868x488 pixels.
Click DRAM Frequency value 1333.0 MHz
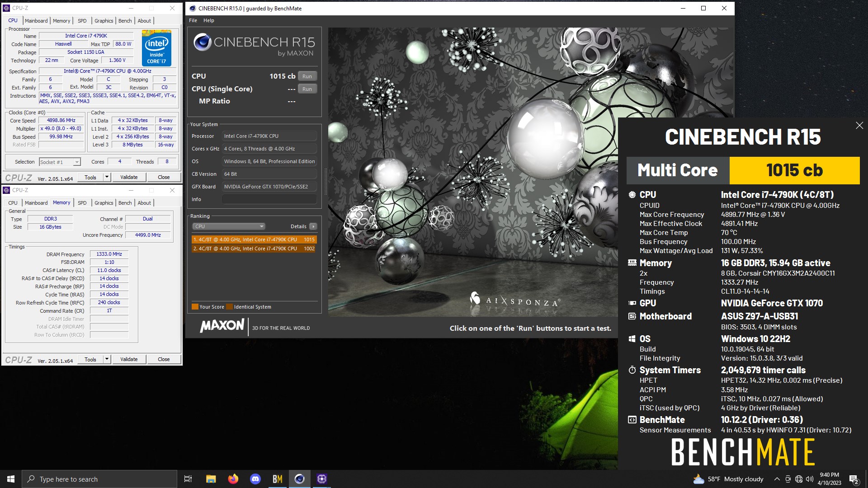tap(109, 254)
